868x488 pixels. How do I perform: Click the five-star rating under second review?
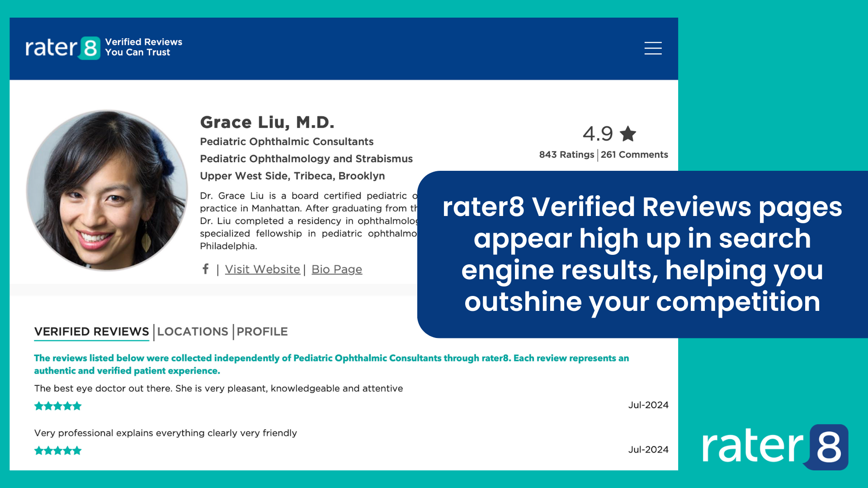[x=58, y=450]
